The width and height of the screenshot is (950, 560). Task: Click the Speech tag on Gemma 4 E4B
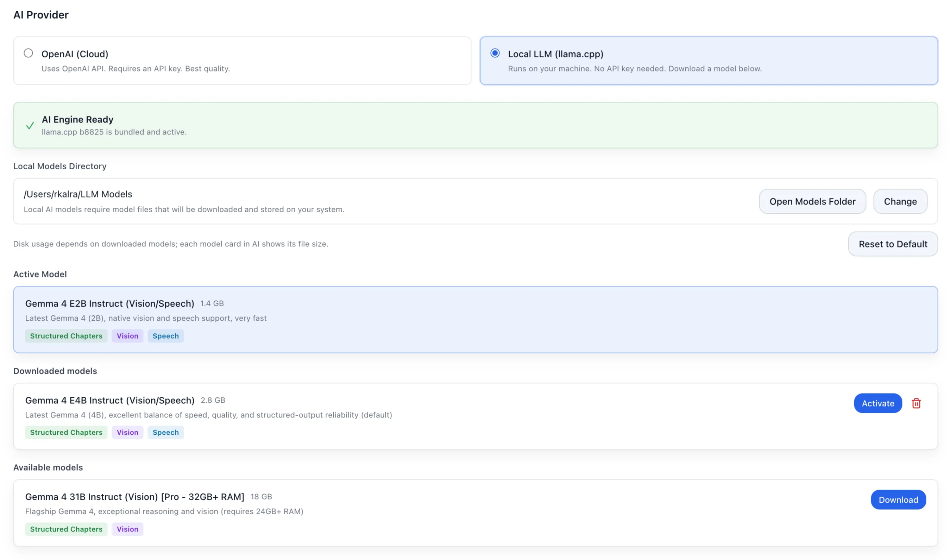click(166, 433)
